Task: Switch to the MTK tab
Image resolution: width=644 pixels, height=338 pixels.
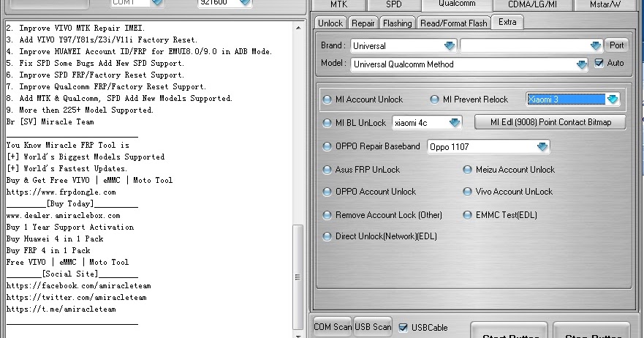Action: [339, 5]
